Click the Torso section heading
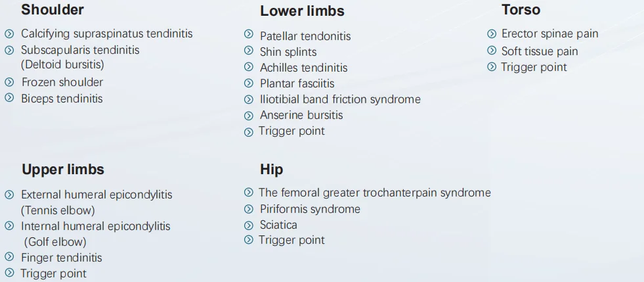 pos(521,9)
